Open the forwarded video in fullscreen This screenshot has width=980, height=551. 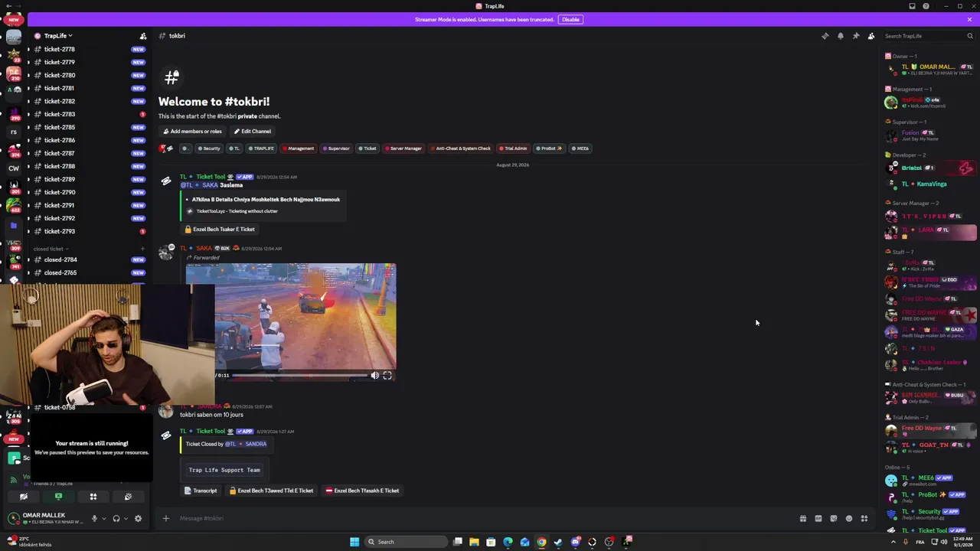click(387, 375)
